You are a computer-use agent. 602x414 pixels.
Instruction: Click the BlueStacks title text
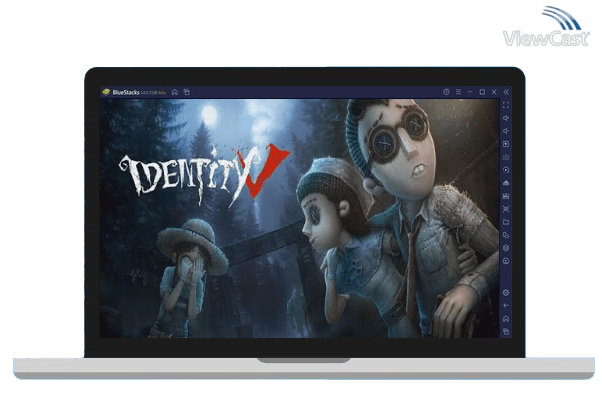coord(126,92)
